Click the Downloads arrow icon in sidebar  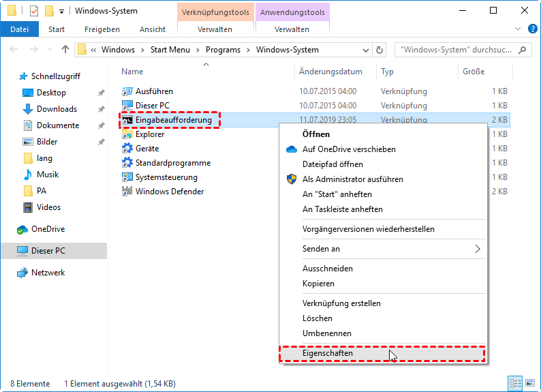(28, 109)
